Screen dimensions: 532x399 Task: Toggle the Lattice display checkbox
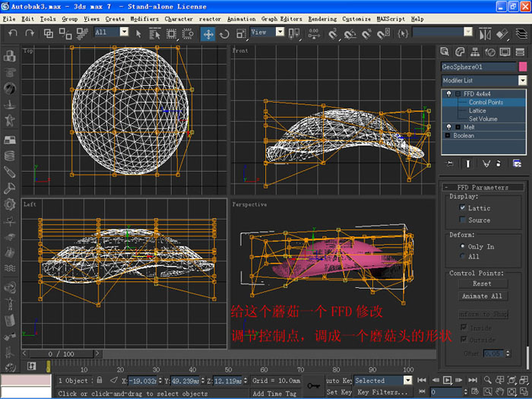[462, 207]
